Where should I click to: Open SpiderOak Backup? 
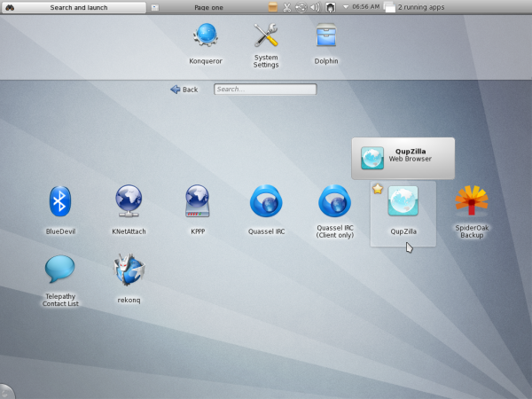pos(472,212)
